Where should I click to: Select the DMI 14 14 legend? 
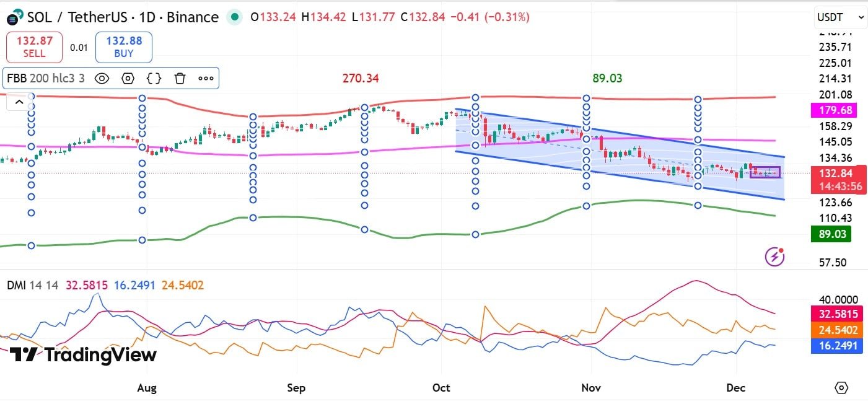[32, 286]
